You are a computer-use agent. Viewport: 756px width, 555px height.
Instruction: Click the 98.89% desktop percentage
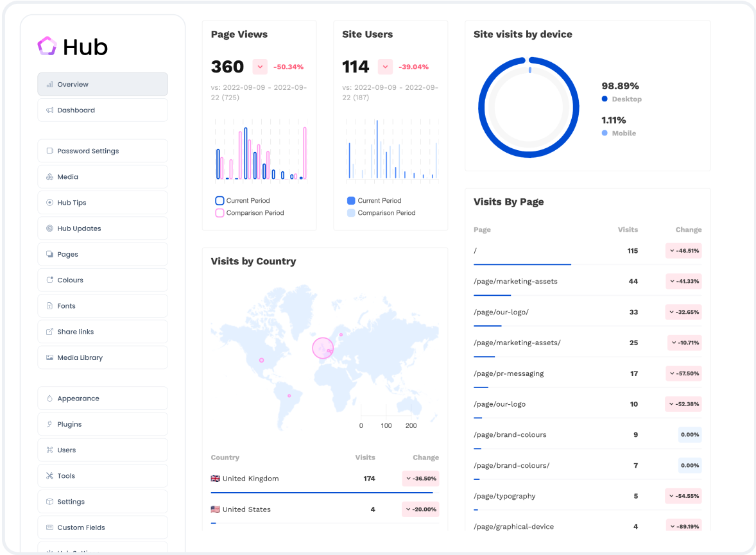(x=620, y=86)
